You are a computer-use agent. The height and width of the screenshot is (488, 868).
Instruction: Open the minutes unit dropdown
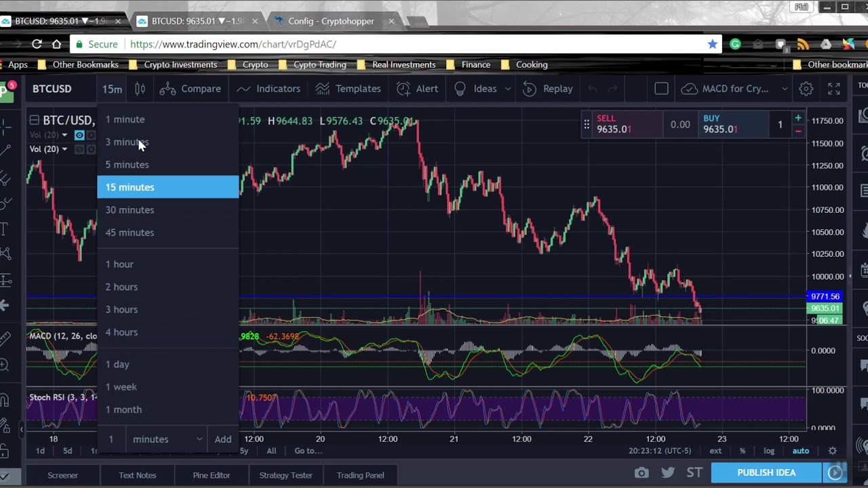[167, 439]
